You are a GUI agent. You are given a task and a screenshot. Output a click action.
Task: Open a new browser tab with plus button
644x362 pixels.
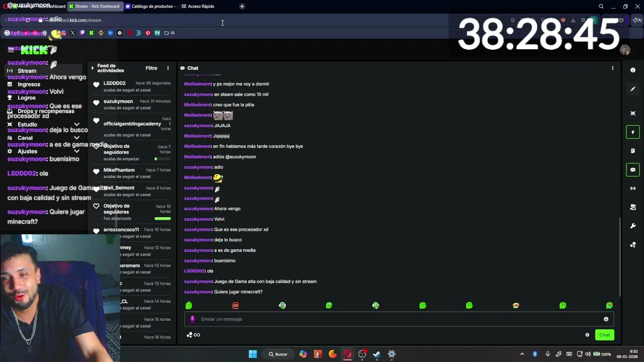[242, 6]
